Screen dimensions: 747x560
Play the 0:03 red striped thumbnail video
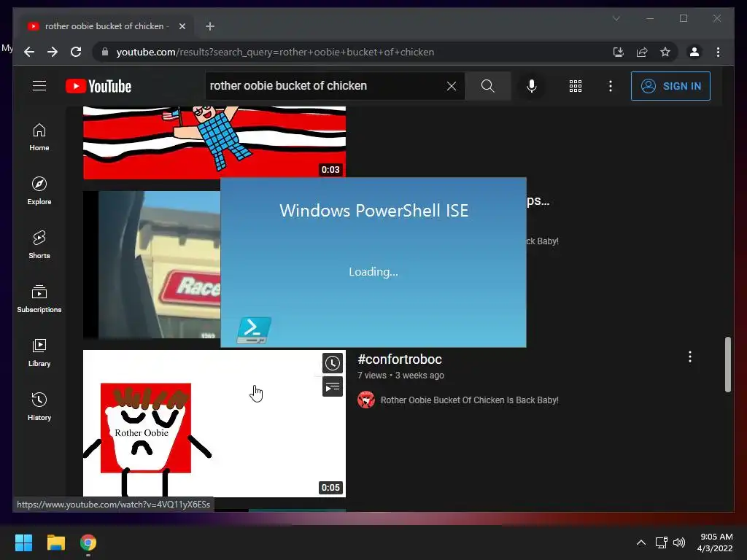tap(214, 143)
